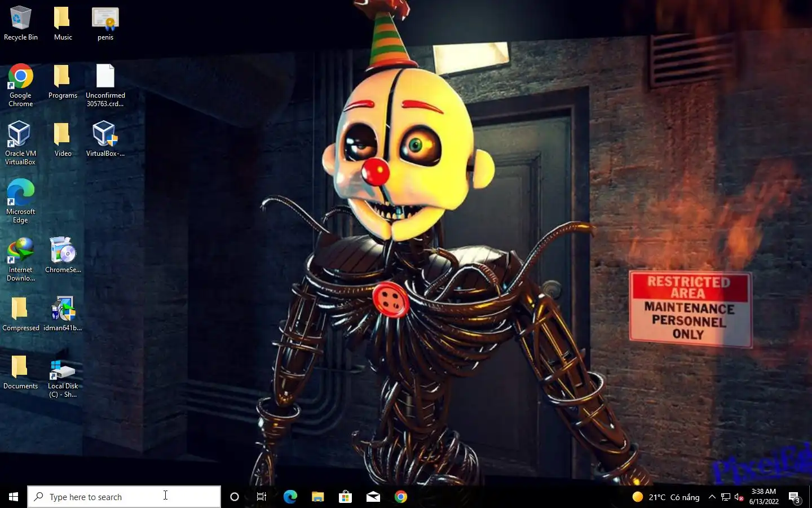This screenshot has width=812, height=508.
Task: Show hidden system tray icons
Action: click(712, 497)
